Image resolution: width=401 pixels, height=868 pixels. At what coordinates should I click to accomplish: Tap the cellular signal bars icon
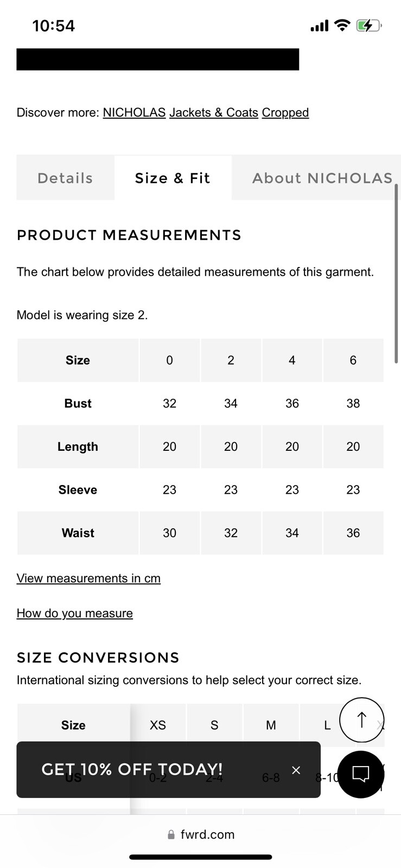tap(319, 25)
